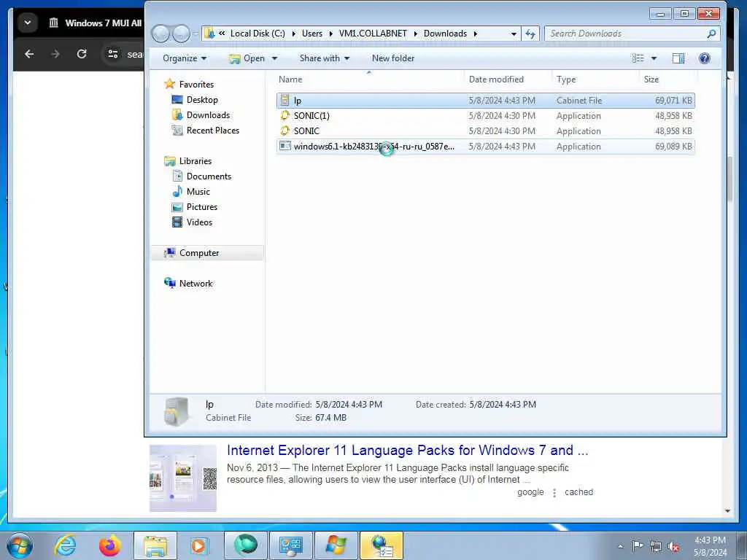Select Downloads in Favorites

[x=208, y=114]
